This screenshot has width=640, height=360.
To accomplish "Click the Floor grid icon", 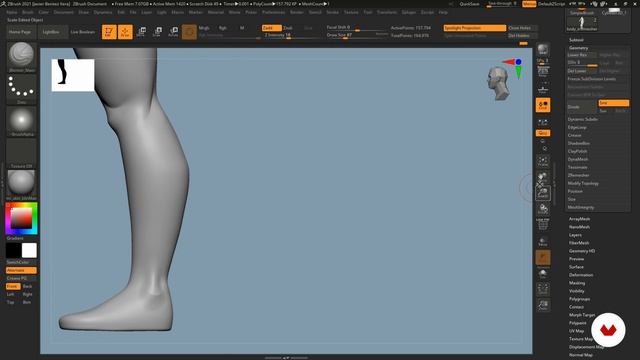I will coord(543,89).
